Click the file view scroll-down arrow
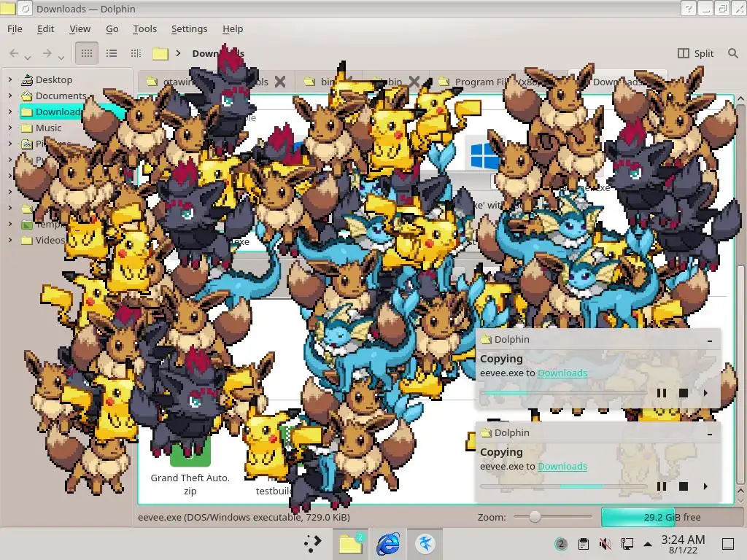Image resolution: width=747 pixels, height=560 pixels. pos(741,499)
